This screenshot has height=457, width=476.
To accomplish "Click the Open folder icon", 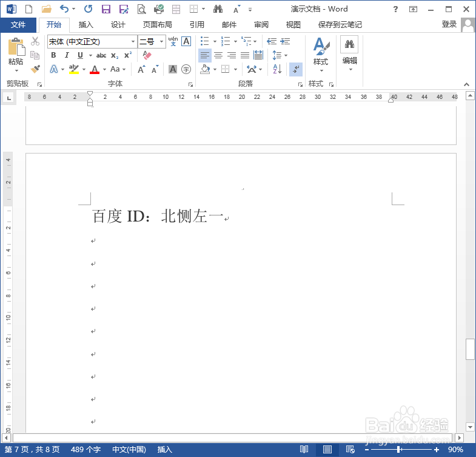I will point(46,9).
